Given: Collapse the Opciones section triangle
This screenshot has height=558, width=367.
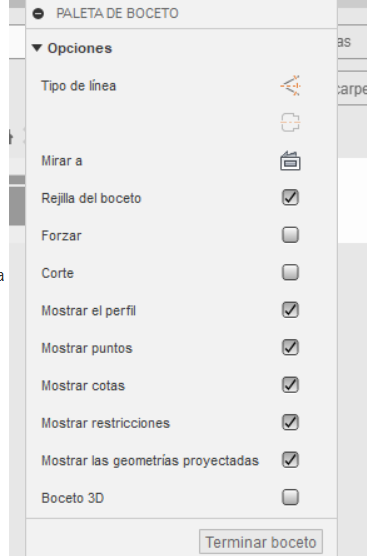Looking at the screenshot, I should (37, 48).
